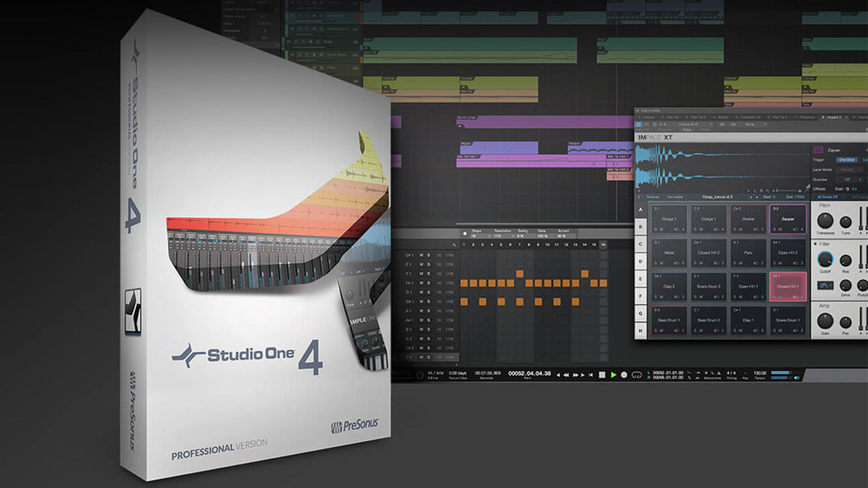Open the filter type dropdown above Drive
The height and width of the screenshot is (488, 868).
[825, 285]
